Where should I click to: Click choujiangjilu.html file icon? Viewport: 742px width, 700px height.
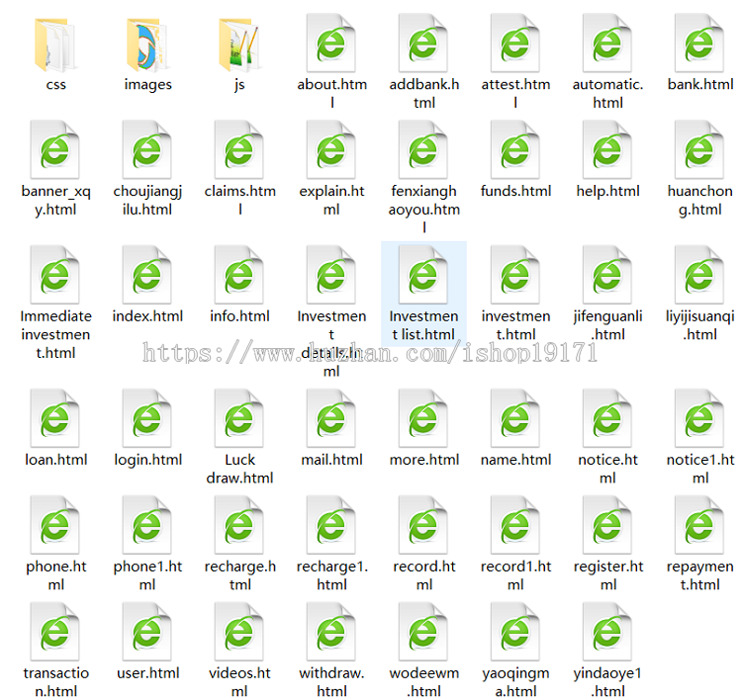pos(146,150)
